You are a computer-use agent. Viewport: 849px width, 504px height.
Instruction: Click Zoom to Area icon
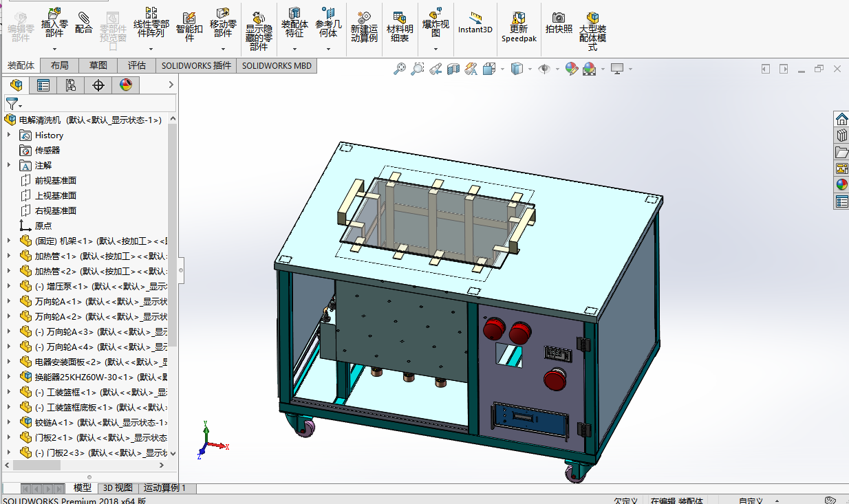[418, 69]
